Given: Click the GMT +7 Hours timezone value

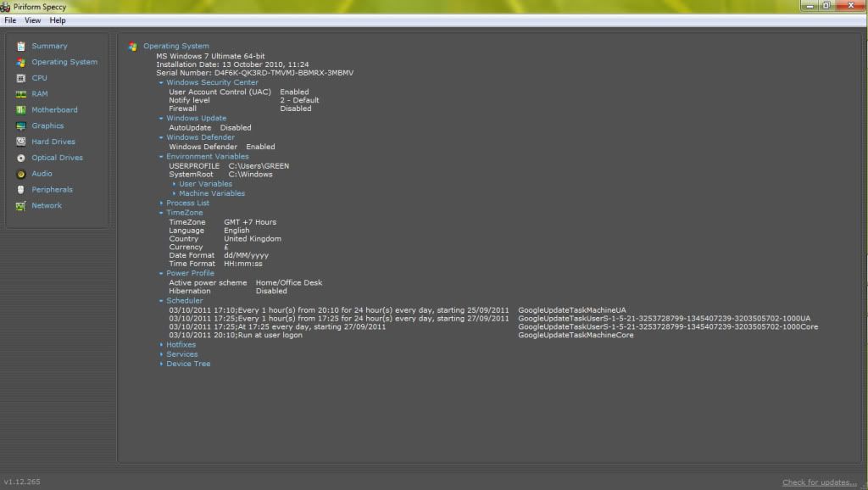Looking at the screenshot, I should click(250, 222).
